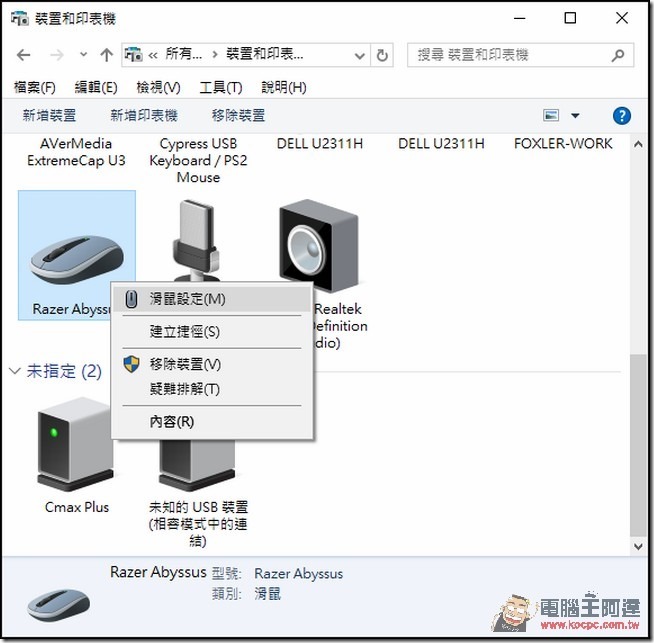The width and height of the screenshot is (654, 643).
Task: Select the AVerMedia ExtremeCap U3 label
Action: click(x=76, y=152)
